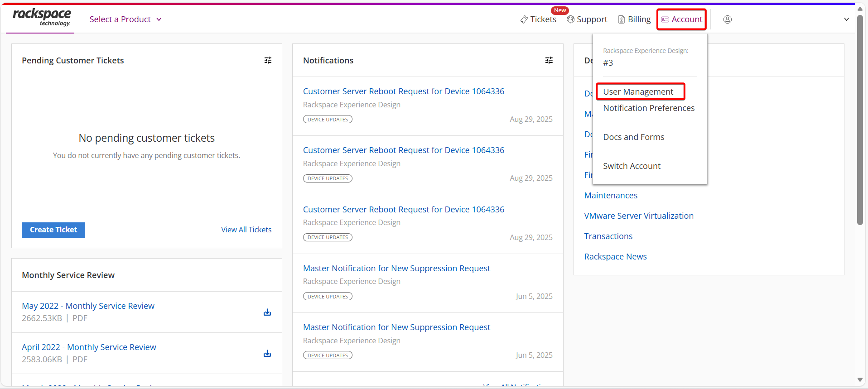Download the May 2022 Monthly Service Review

[267, 312]
